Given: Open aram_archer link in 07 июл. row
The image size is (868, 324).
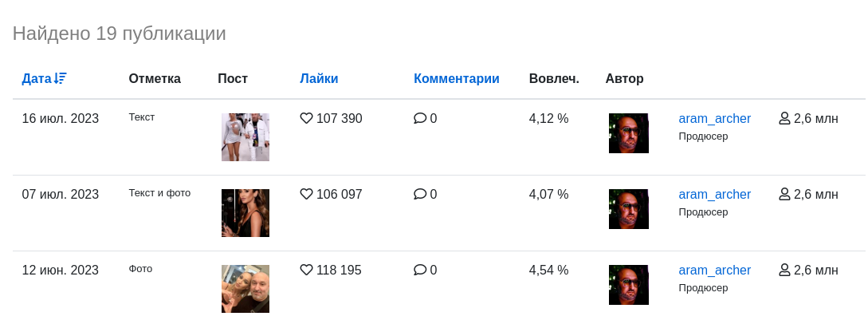Looking at the screenshot, I should tap(715, 195).
